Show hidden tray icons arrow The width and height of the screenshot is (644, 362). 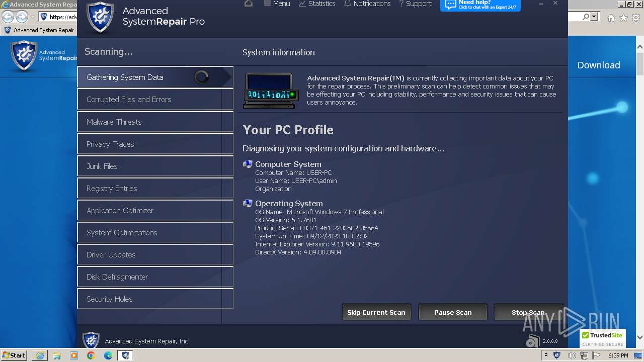point(546,355)
